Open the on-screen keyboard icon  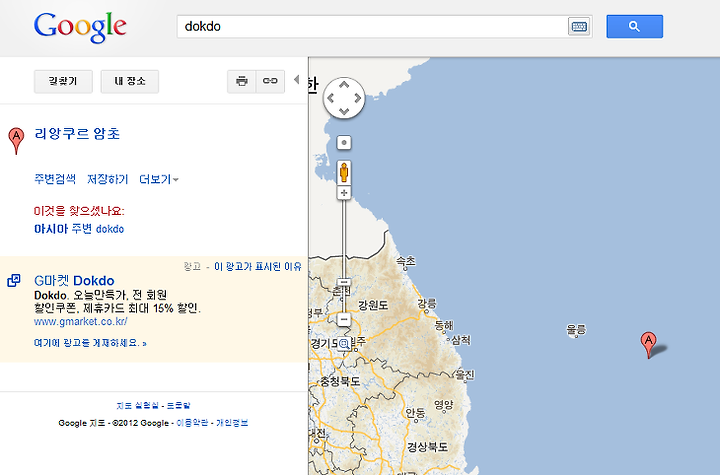point(579,27)
